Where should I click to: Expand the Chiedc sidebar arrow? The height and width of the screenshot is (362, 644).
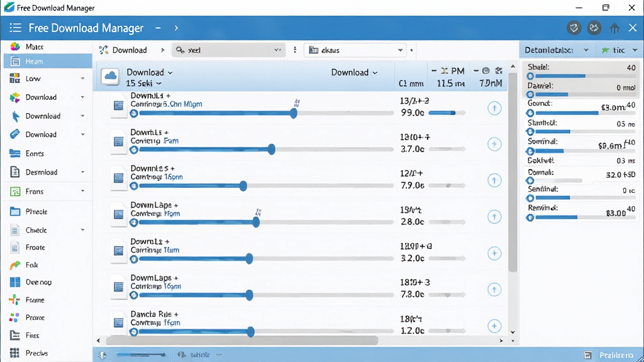coord(82,230)
